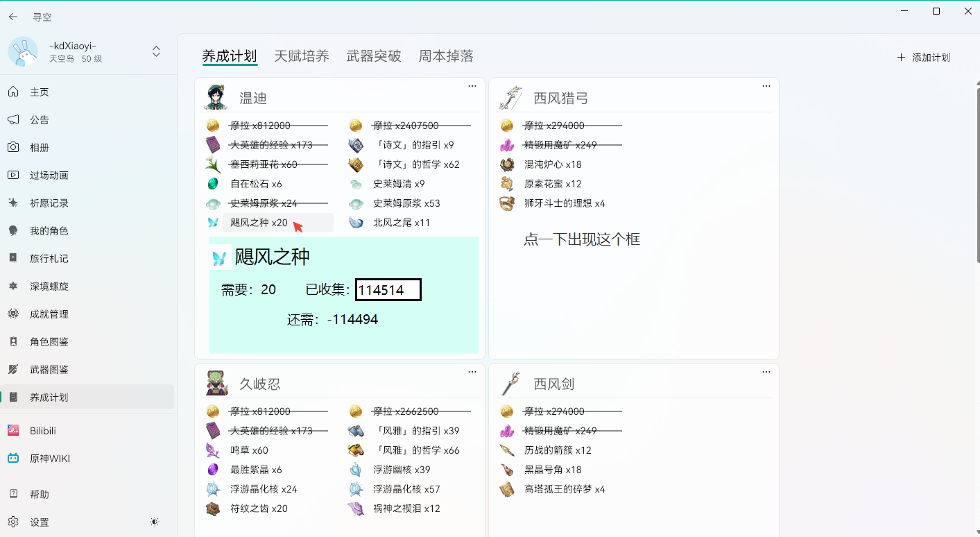Open 主页 from the sidebar
The height and width of the screenshot is (537, 980).
pos(87,92)
